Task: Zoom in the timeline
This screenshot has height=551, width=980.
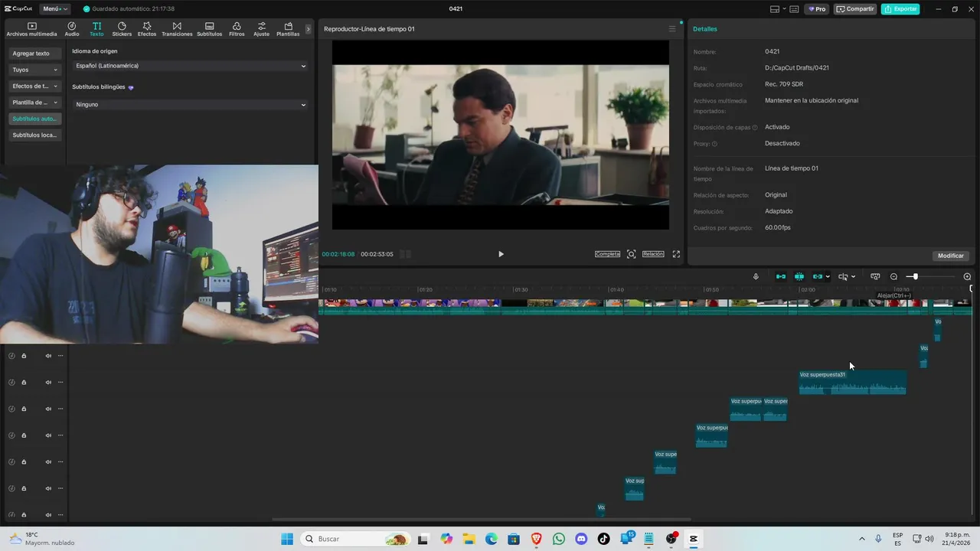Action: tap(967, 276)
